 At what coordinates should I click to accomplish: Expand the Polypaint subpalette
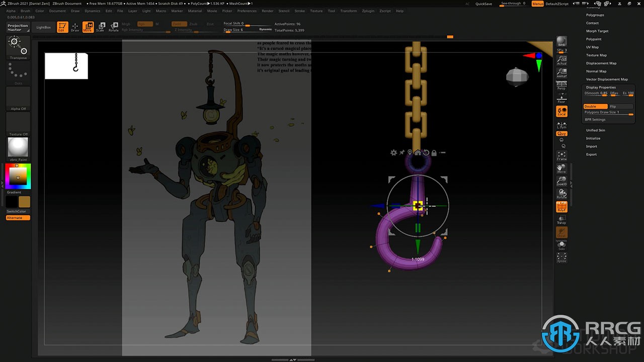coord(594,39)
